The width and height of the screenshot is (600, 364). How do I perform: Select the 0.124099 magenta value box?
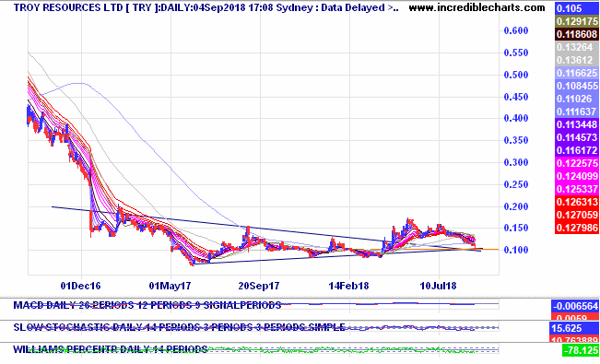[577, 176]
